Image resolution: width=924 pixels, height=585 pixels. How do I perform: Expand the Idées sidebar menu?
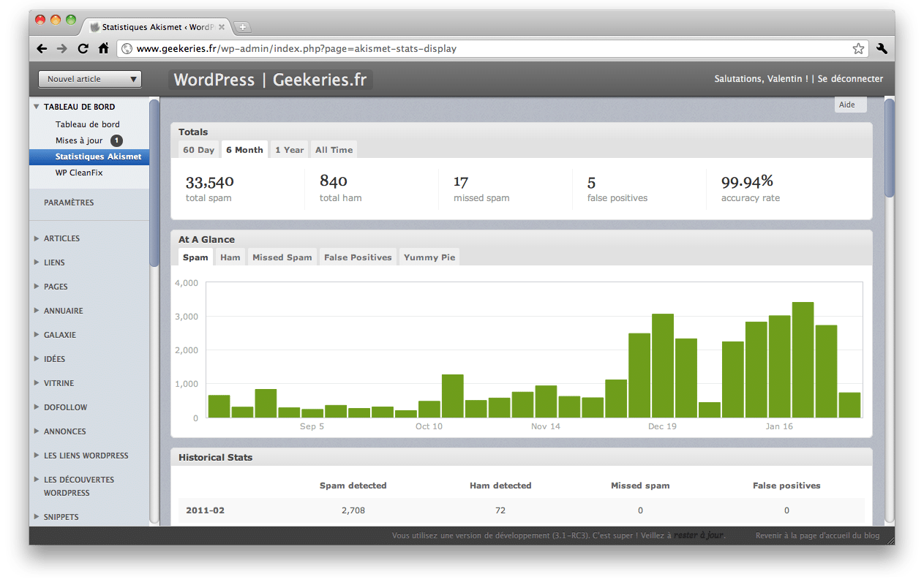[37, 359]
